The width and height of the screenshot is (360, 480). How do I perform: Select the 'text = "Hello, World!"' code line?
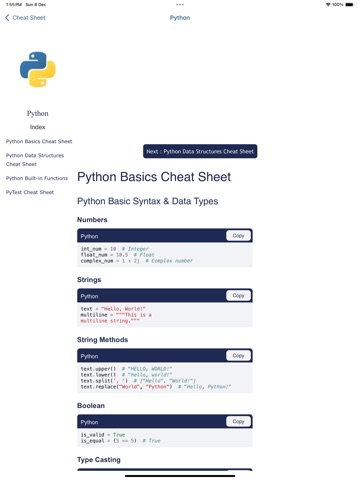113,309
